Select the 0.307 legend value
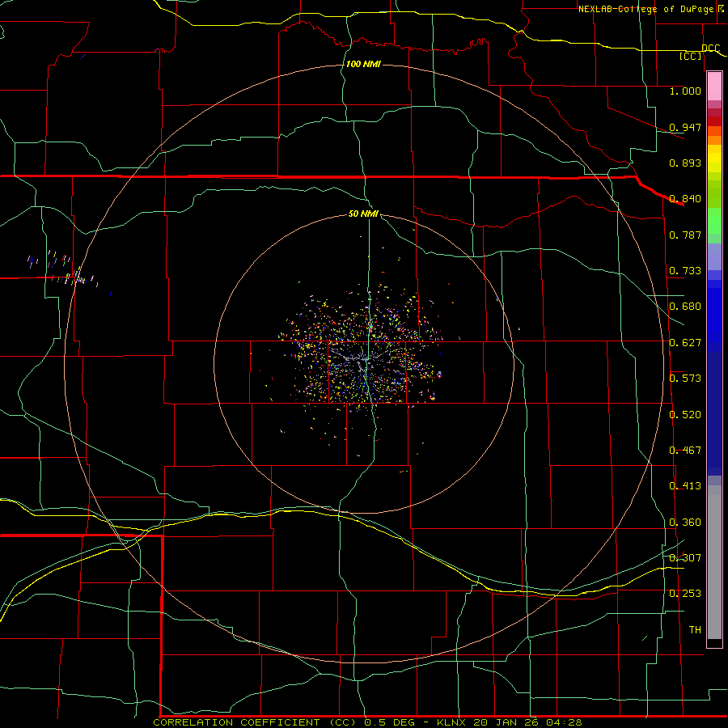 [x=685, y=557]
